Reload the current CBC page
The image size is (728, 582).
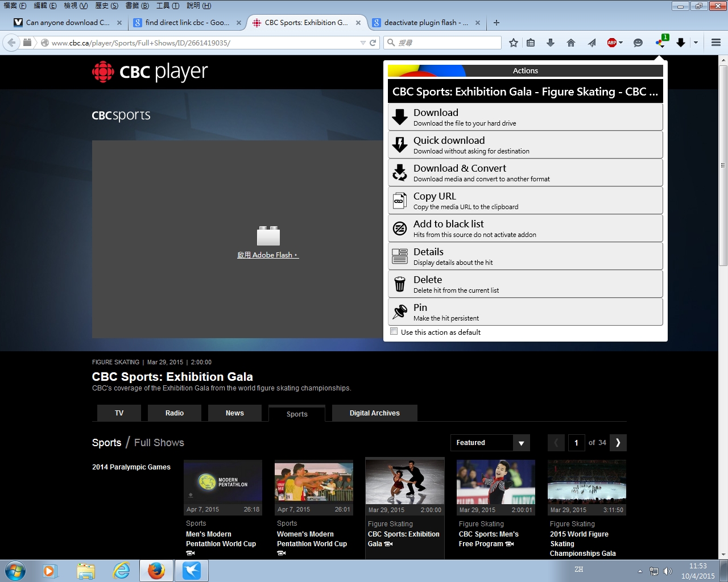(373, 43)
